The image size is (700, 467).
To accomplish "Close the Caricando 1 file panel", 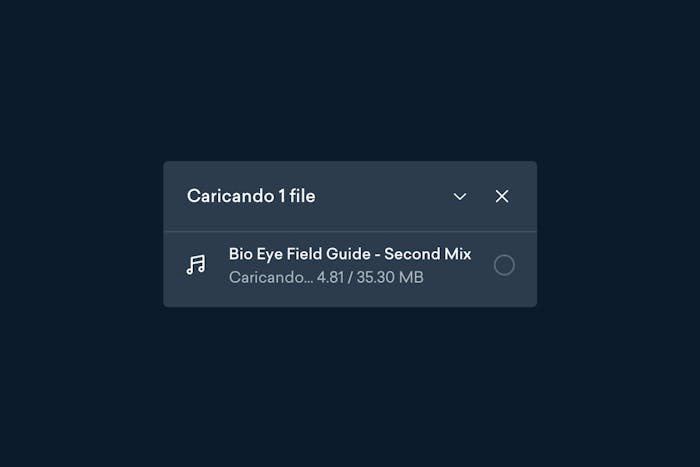I will tap(502, 196).
